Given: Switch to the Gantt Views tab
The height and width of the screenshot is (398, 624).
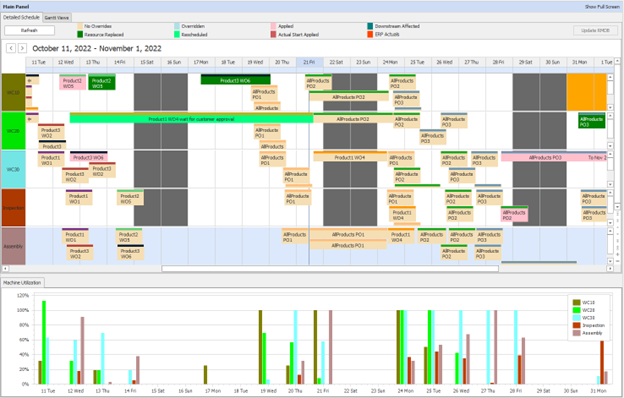Looking at the screenshot, I should (57, 18).
